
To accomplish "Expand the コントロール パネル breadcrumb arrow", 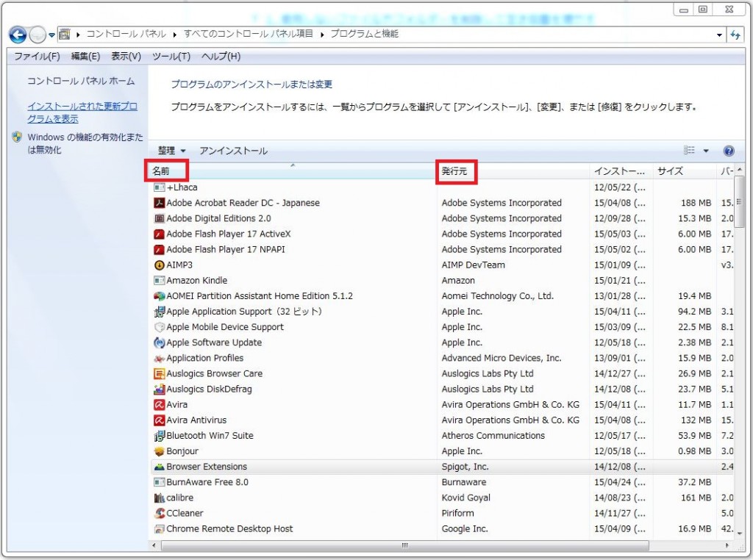I will pyautogui.click(x=174, y=35).
